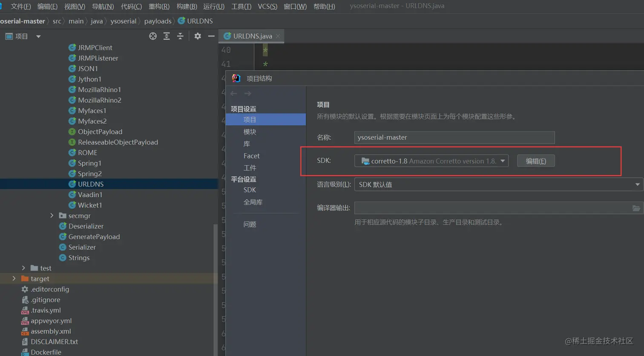The image size is (644, 356).
Task: Open the 编辑(E) menu
Action: point(47,6)
